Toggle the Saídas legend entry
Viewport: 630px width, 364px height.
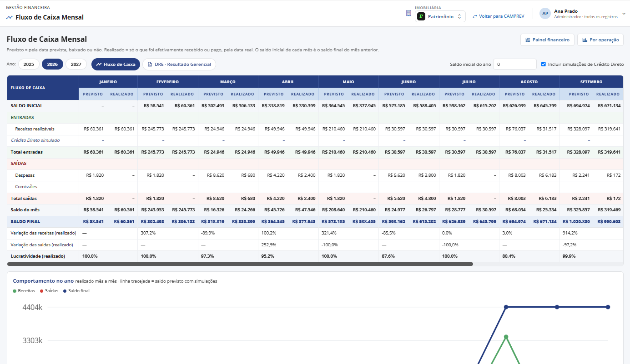(x=49, y=291)
